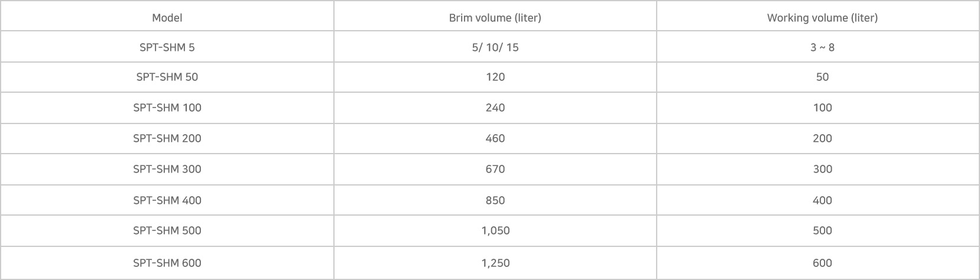Select the SPT-SHM 50 model cell

click(x=167, y=77)
